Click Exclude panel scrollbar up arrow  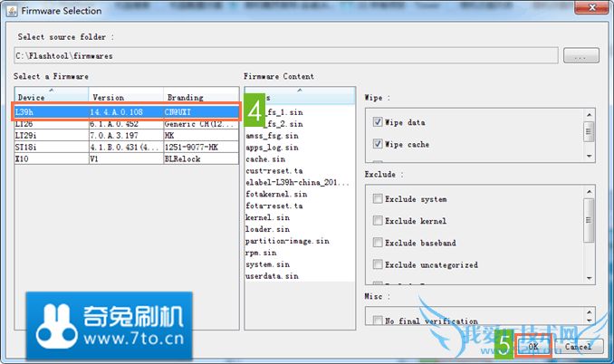(x=589, y=191)
